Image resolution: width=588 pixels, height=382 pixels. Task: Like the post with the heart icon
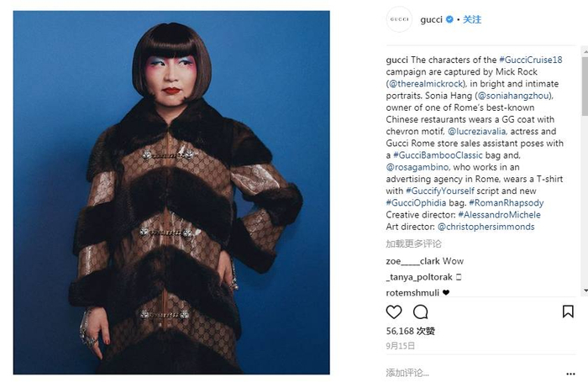394,312
